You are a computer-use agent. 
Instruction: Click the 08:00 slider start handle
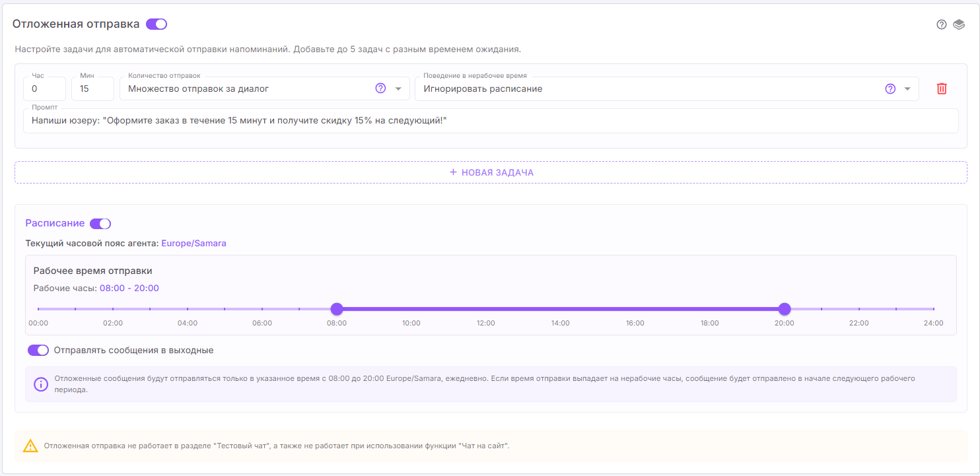click(x=337, y=309)
